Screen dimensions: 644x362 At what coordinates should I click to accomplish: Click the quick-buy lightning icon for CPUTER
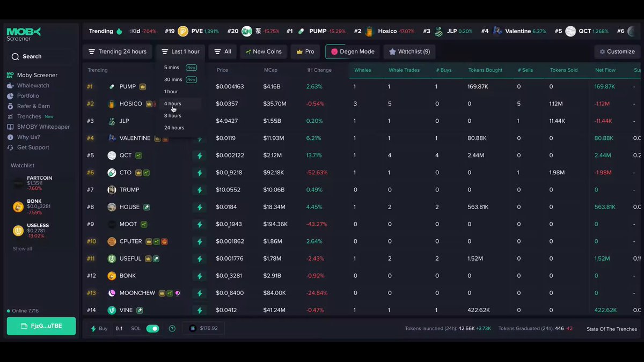click(x=200, y=241)
